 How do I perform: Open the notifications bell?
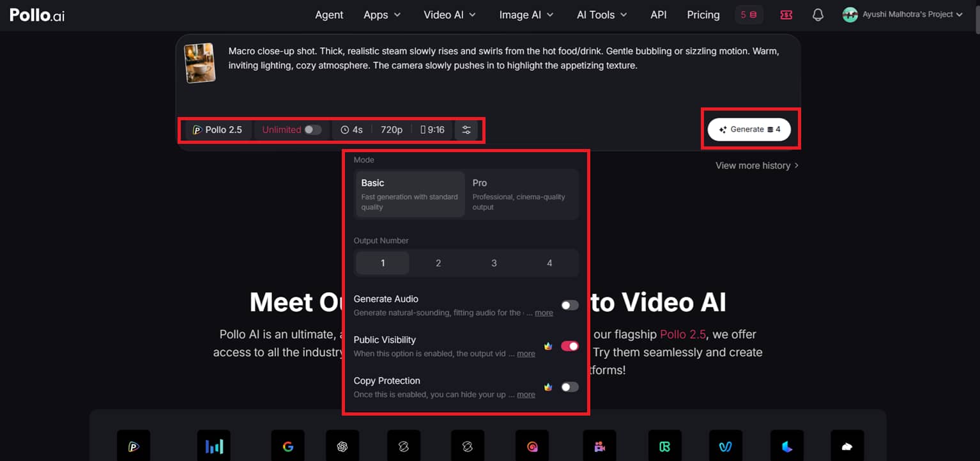[x=818, y=15]
